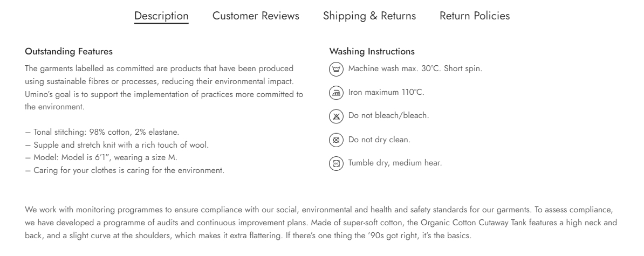Viewport: 644px width, 256px height.
Task: Click the Outstanding Features heading
Action: click(x=68, y=52)
